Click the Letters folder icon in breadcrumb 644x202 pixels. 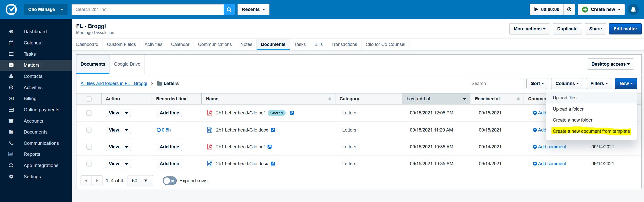coord(160,83)
